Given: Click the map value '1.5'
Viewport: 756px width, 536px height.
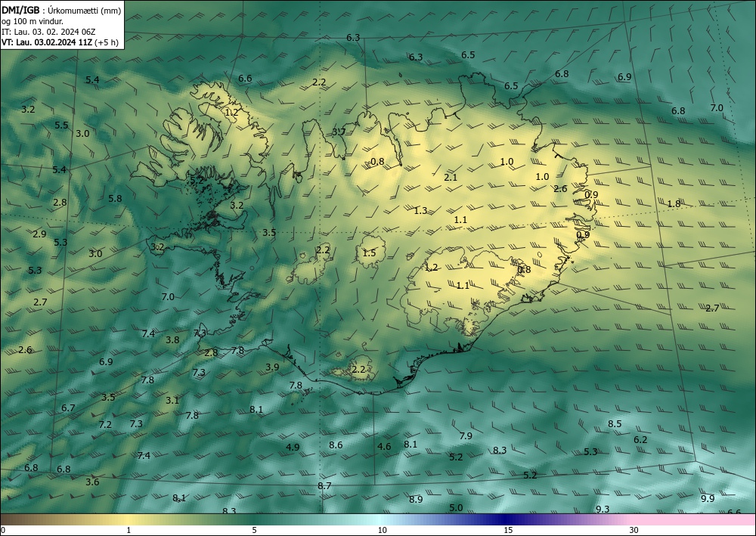Looking at the screenshot, I should tap(370, 253).
